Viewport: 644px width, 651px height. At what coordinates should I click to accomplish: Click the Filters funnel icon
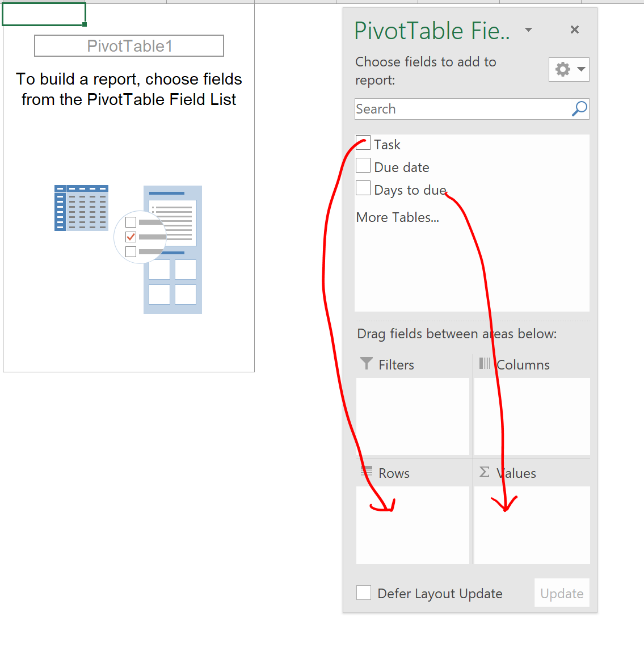tap(367, 364)
